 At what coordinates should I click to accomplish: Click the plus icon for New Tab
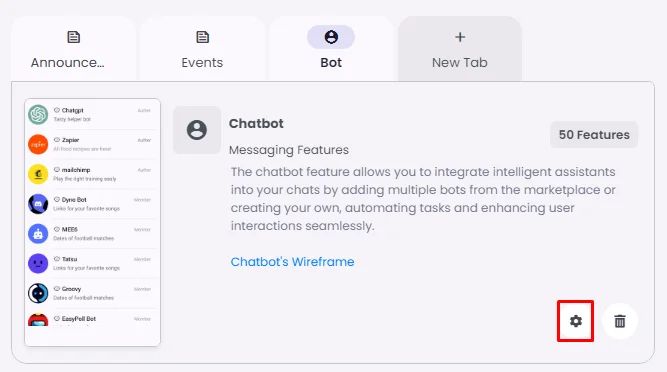tap(460, 37)
